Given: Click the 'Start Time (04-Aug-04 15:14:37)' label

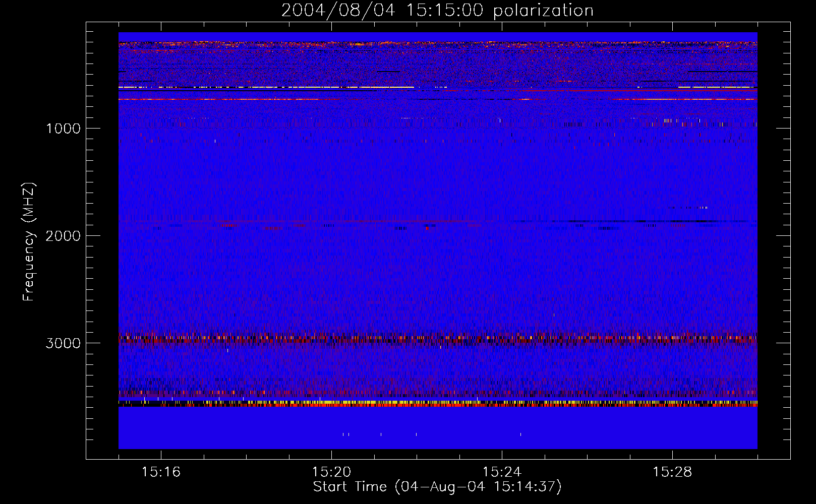Looking at the screenshot, I should [437, 487].
